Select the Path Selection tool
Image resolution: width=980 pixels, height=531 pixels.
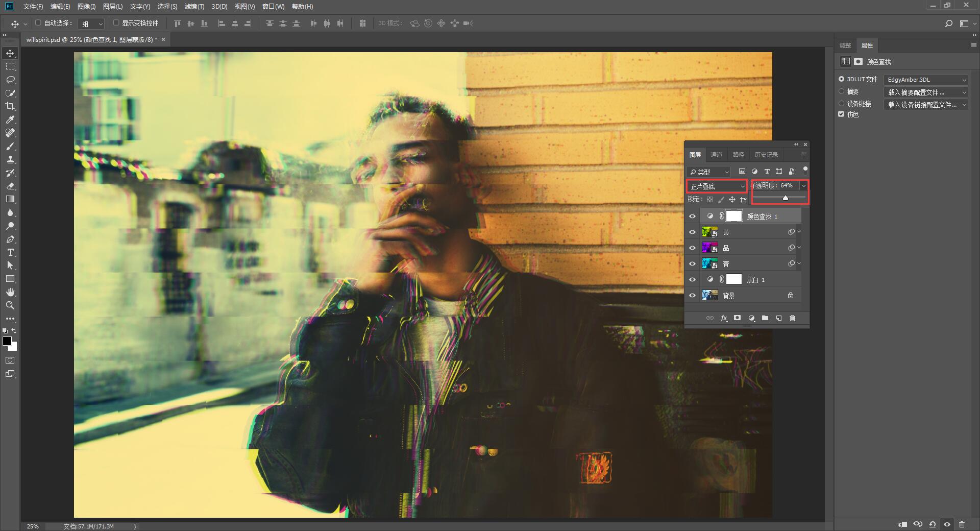click(10, 265)
